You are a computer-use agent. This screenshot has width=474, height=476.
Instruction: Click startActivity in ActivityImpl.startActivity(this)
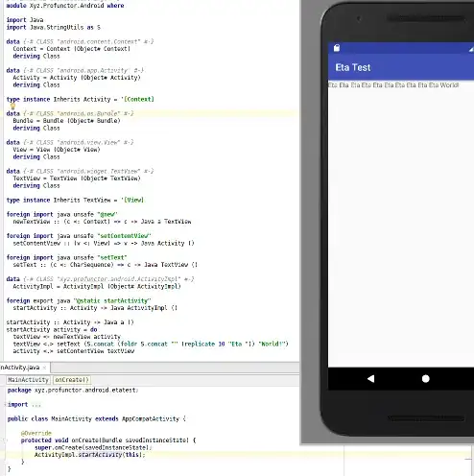pyautogui.click(x=99, y=455)
